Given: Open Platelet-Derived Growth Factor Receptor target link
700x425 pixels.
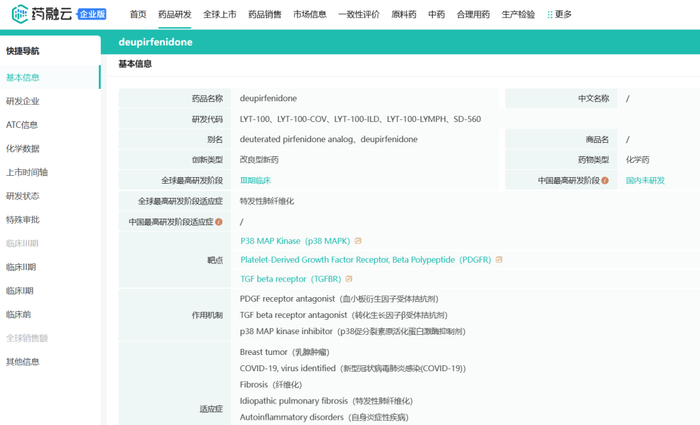Looking at the screenshot, I should [366, 260].
